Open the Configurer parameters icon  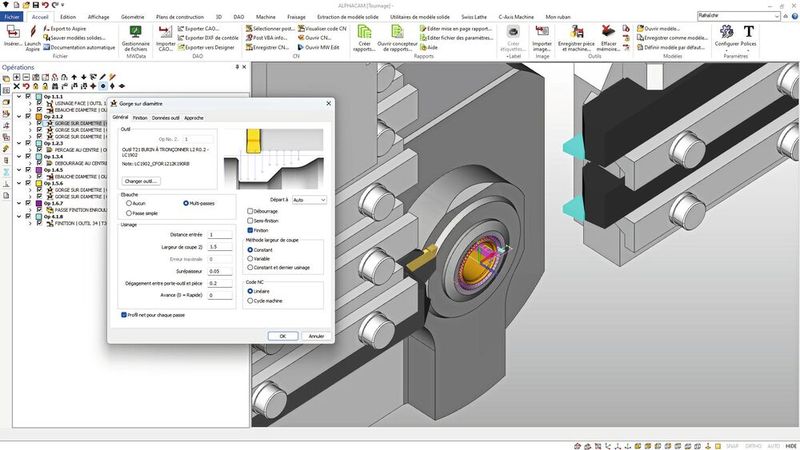(727, 33)
